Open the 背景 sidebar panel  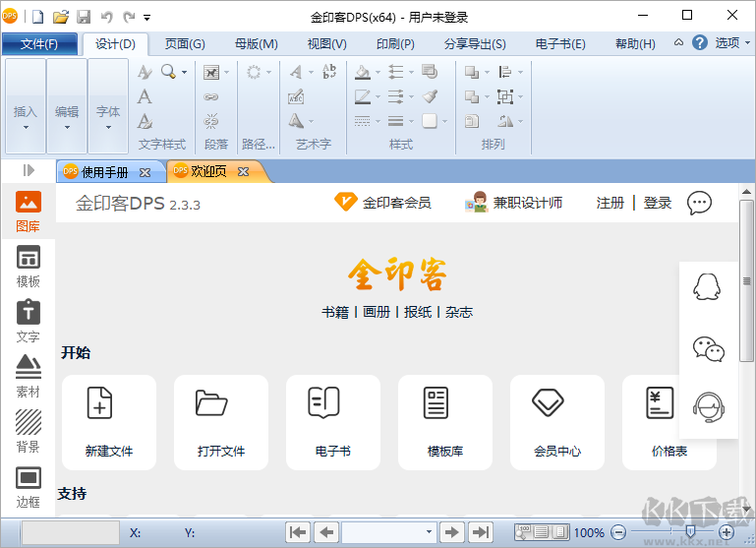[28, 432]
